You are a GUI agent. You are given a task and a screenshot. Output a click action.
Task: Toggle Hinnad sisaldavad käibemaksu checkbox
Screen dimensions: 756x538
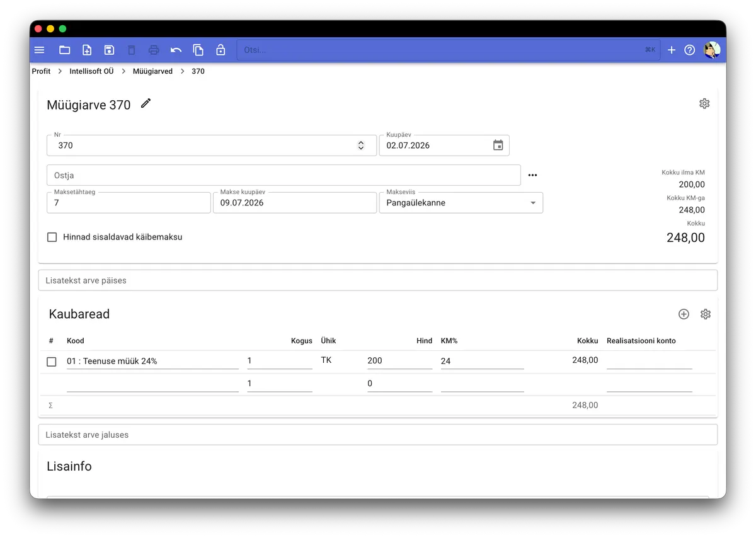point(52,238)
